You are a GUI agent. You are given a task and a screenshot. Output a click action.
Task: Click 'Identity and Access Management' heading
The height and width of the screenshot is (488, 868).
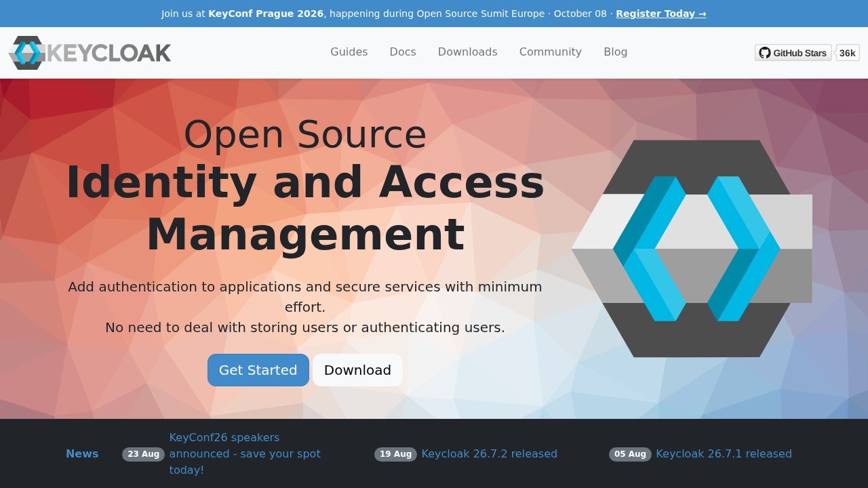(305, 209)
